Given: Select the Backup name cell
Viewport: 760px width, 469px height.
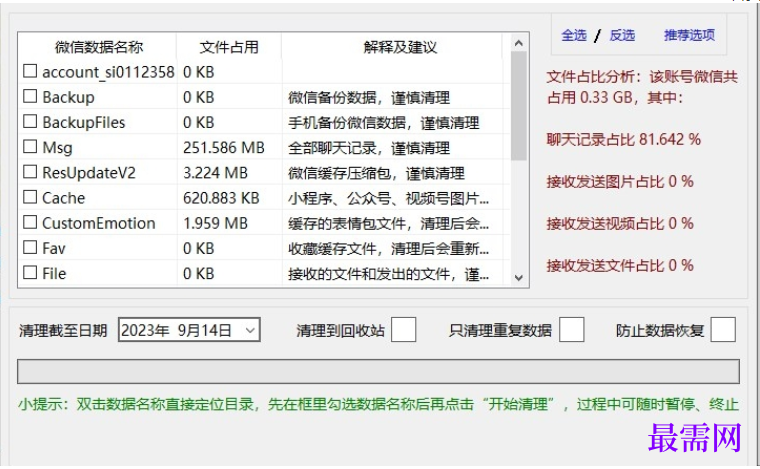Looking at the screenshot, I should 68,97.
